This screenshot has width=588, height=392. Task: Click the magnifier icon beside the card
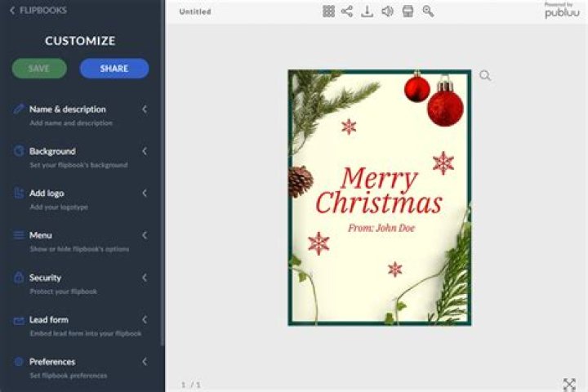coord(485,76)
